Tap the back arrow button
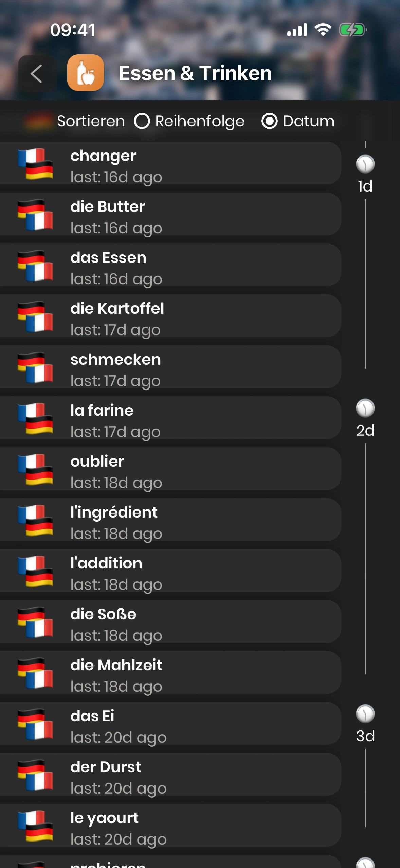 37,73
